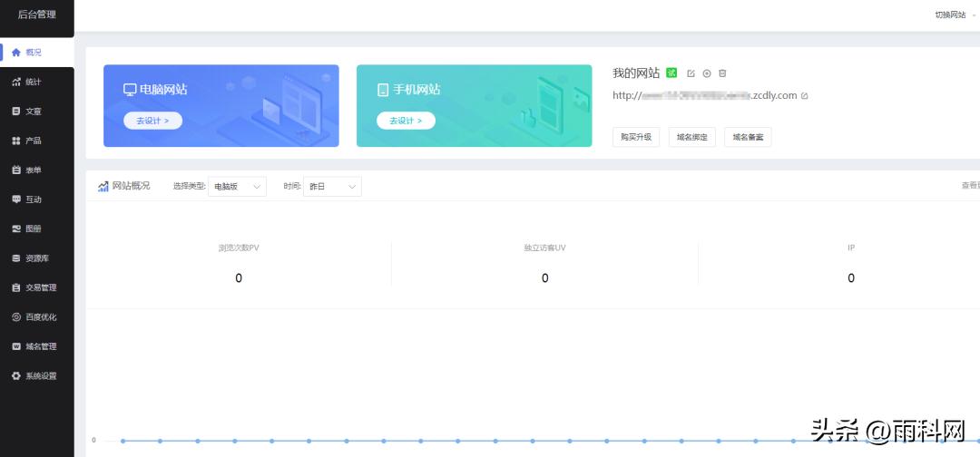Open the 时间 昨日 dropdown
Viewport: 980px width, 457px height.
[332, 186]
